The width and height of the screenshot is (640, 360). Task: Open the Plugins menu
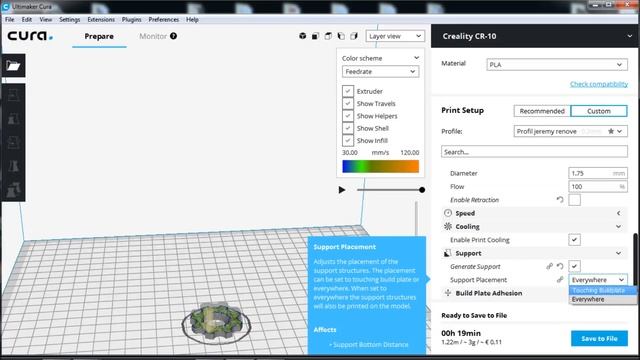(131, 19)
